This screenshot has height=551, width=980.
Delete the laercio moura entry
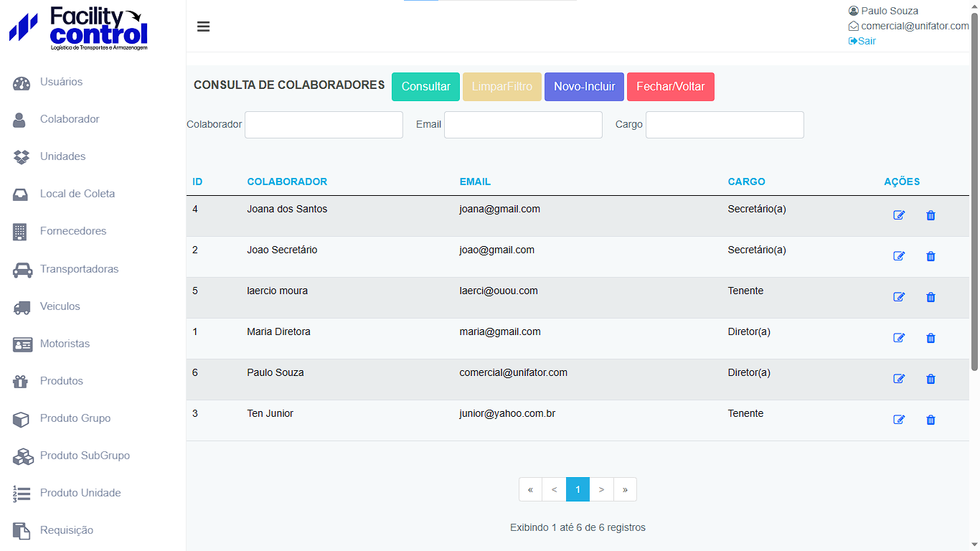click(930, 297)
